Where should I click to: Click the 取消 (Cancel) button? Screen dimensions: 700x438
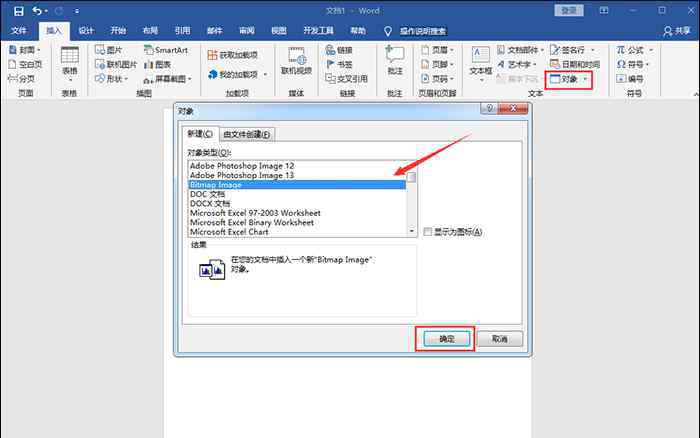(500, 339)
